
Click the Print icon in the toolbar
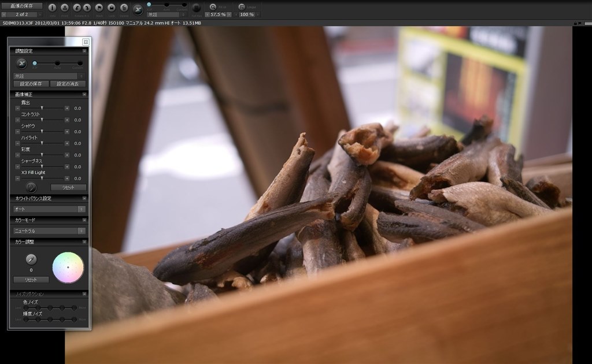pos(65,8)
